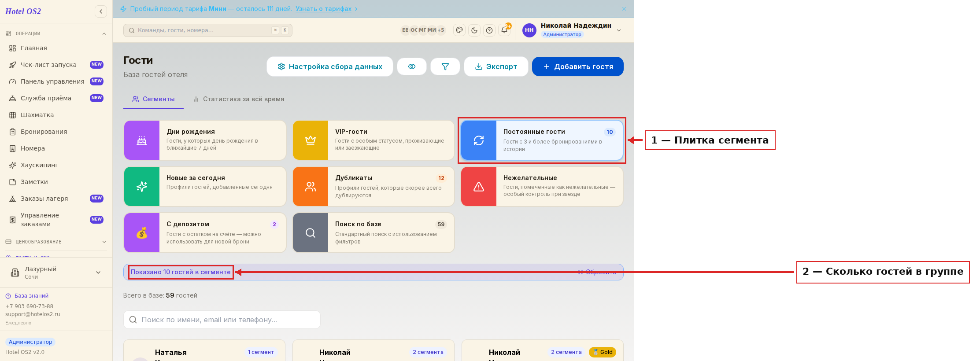
Task: Open the Дубликаты people icon tile
Action: [x=374, y=186]
